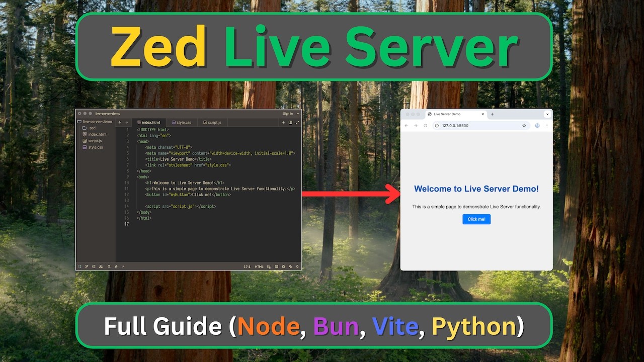Viewport: 644px width, 362px height.
Task: Click the zoom pane expand icon in Zed
Action: click(297, 122)
